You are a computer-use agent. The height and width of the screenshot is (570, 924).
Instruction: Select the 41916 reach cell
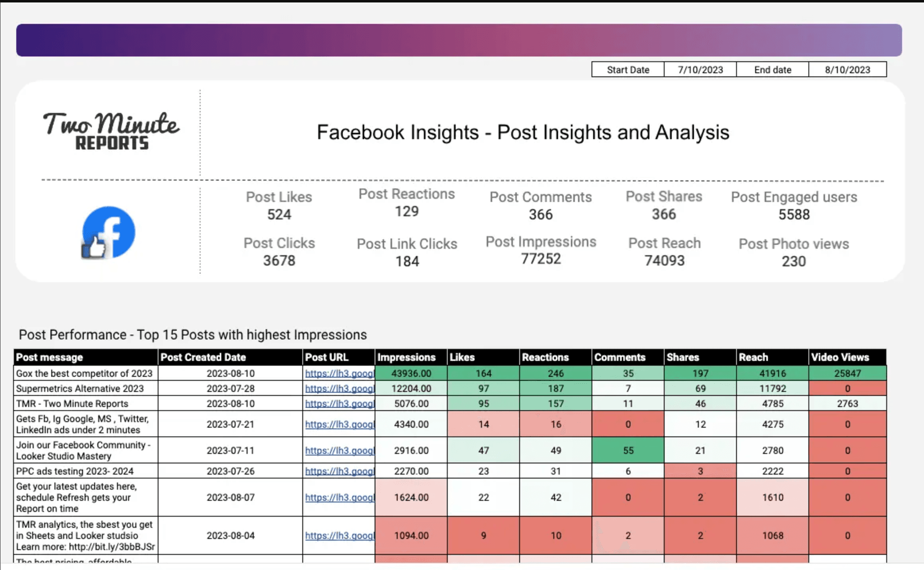[x=772, y=374]
